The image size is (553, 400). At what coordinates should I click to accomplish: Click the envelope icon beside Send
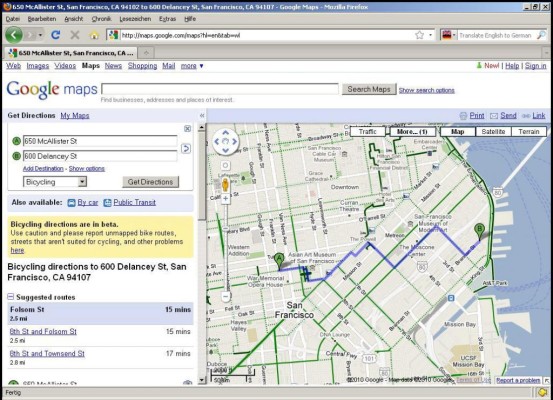click(x=494, y=116)
